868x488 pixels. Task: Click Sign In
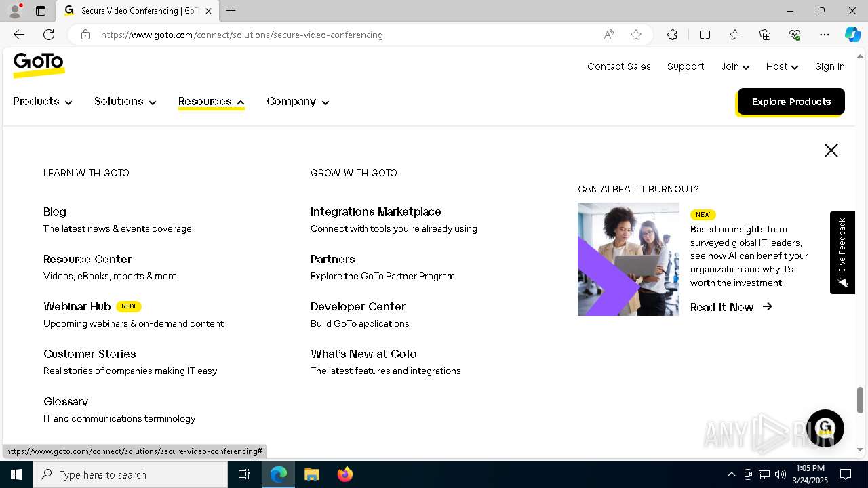[x=830, y=66]
